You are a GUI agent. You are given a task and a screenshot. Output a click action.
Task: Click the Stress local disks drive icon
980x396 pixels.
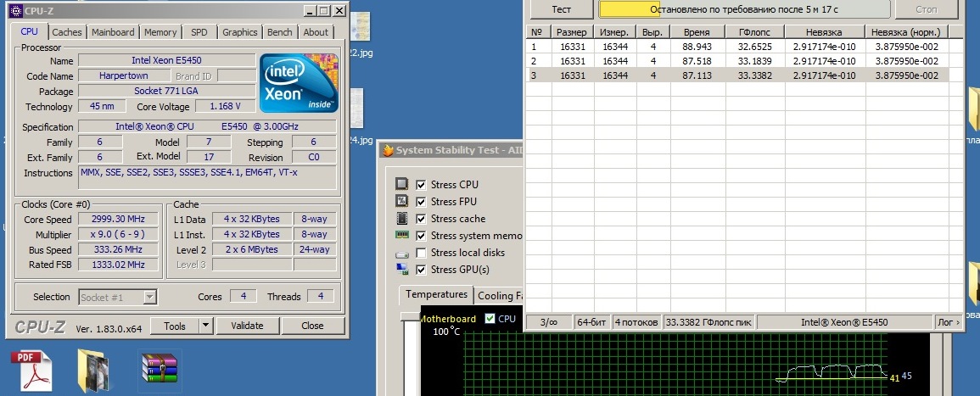point(402,253)
